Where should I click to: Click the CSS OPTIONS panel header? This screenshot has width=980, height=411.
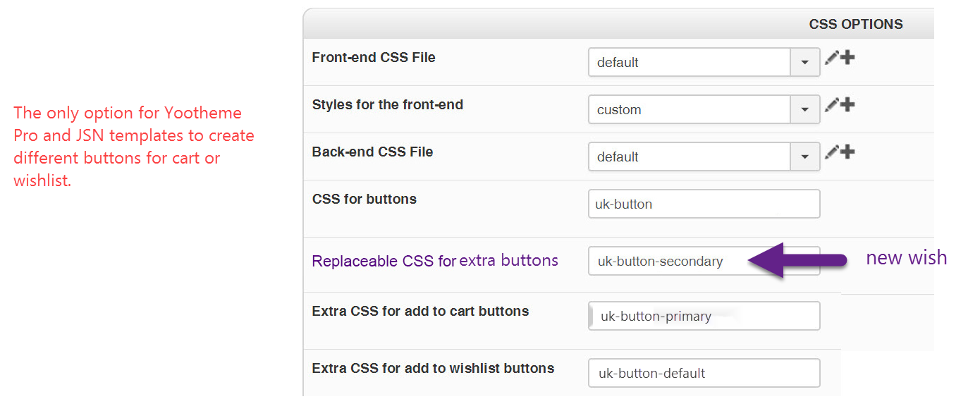(x=855, y=24)
